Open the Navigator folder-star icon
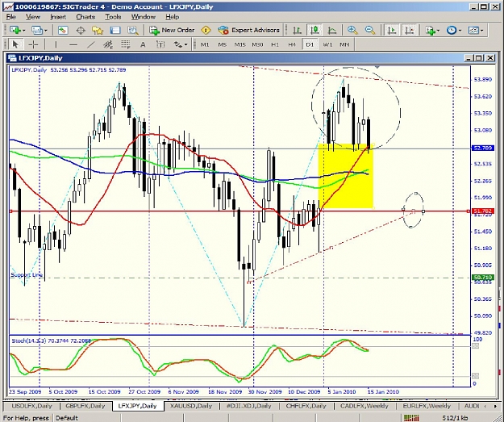The height and width of the screenshot is (422, 504). tap(98, 30)
